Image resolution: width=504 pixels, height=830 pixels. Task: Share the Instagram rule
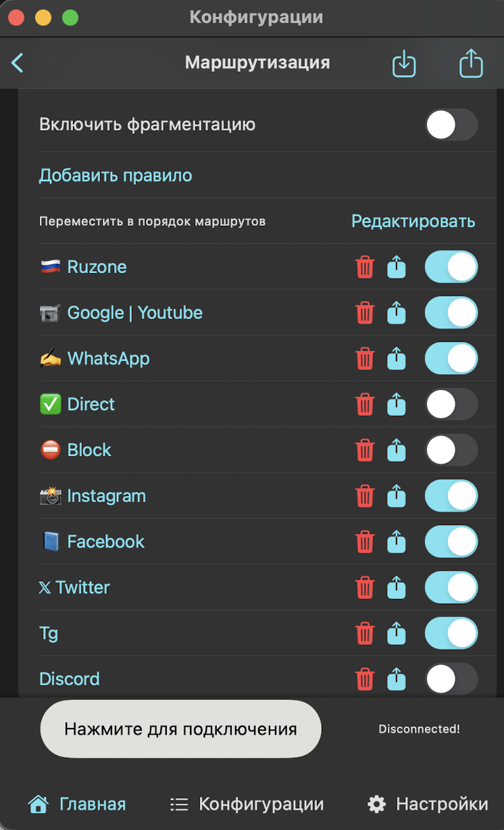pyautogui.click(x=397, y=496)
